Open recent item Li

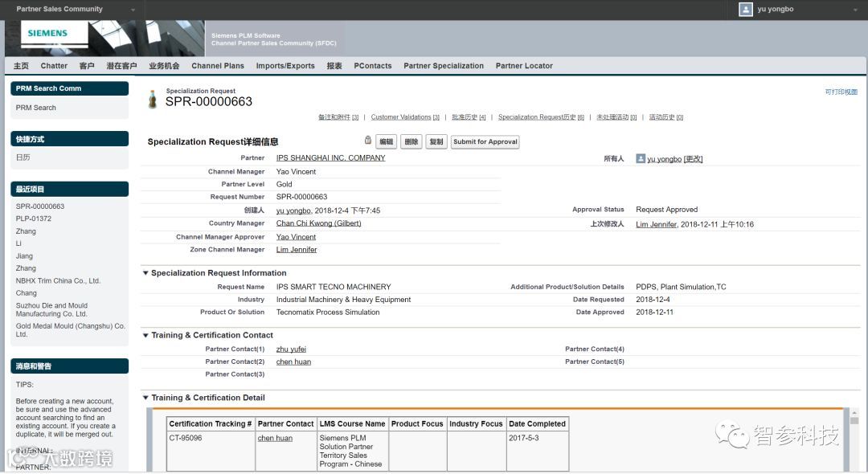pos(18,243)
